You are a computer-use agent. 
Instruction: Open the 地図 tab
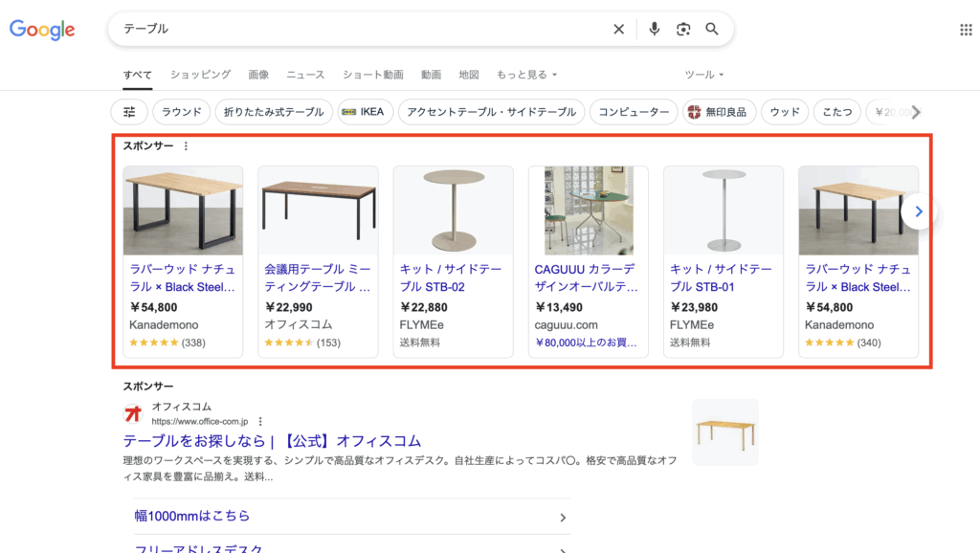coord(469,75)
